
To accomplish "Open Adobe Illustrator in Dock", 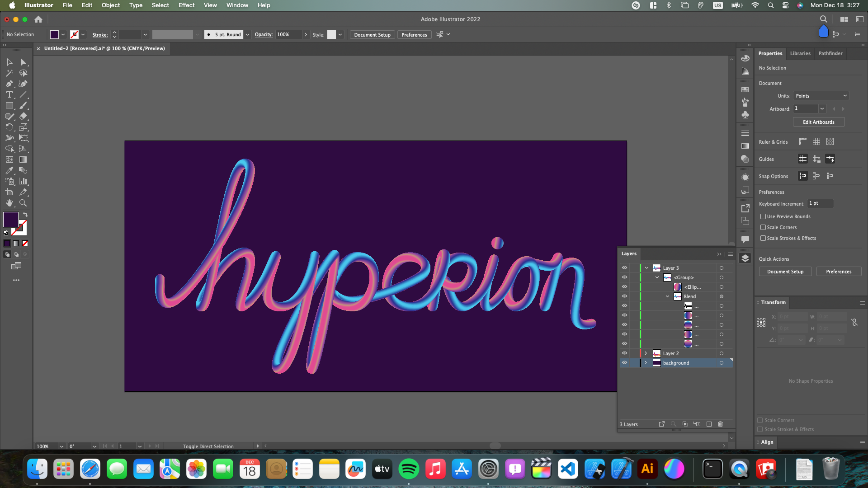I will tap(647, 469).
